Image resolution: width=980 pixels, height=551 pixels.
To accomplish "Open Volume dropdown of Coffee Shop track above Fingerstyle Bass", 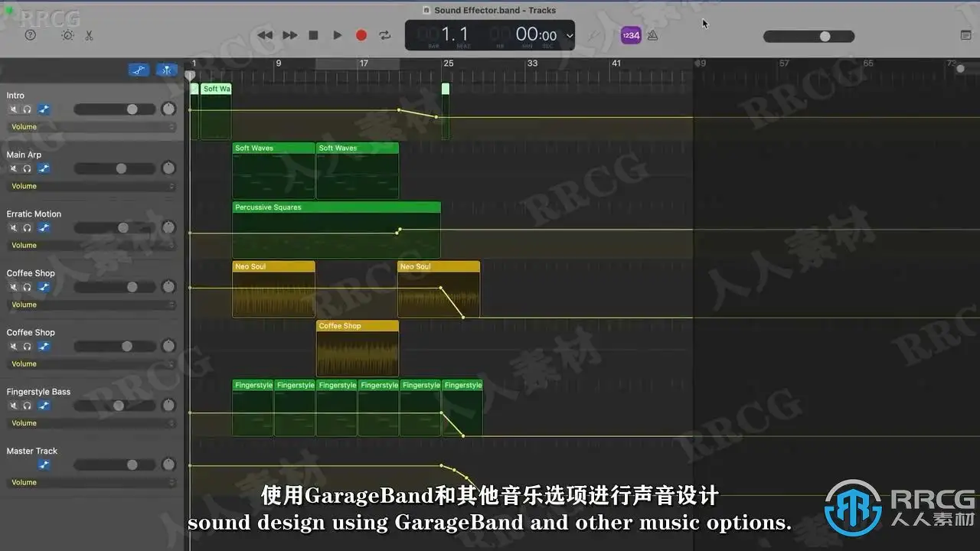I will pos(92,364).
